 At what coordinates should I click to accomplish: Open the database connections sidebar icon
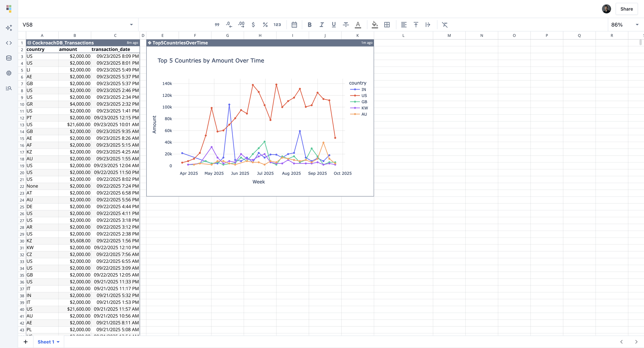coord(9,58)
